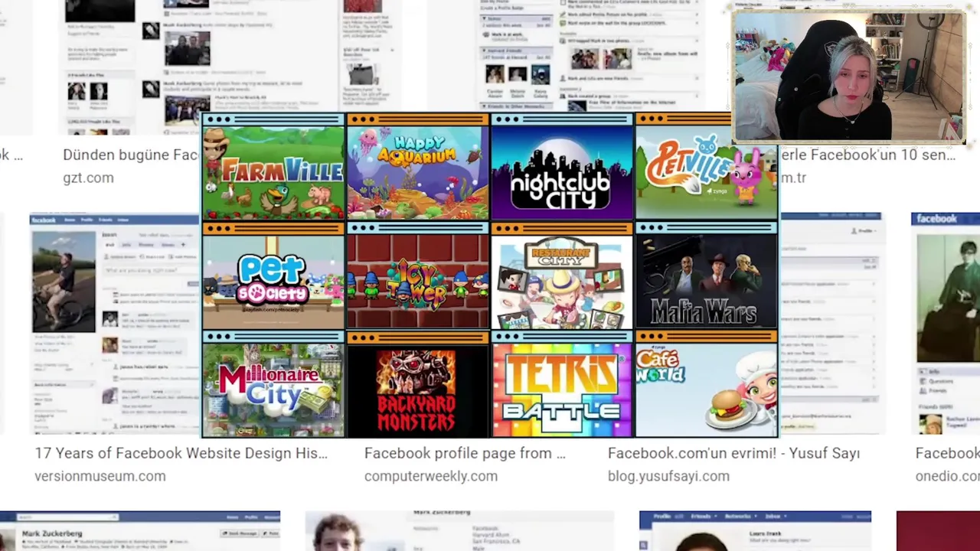Screen dimensions: 980x551
Task: Visit the computerweekly.com source link
Action: pyautogui.click(x=430, y=476)
